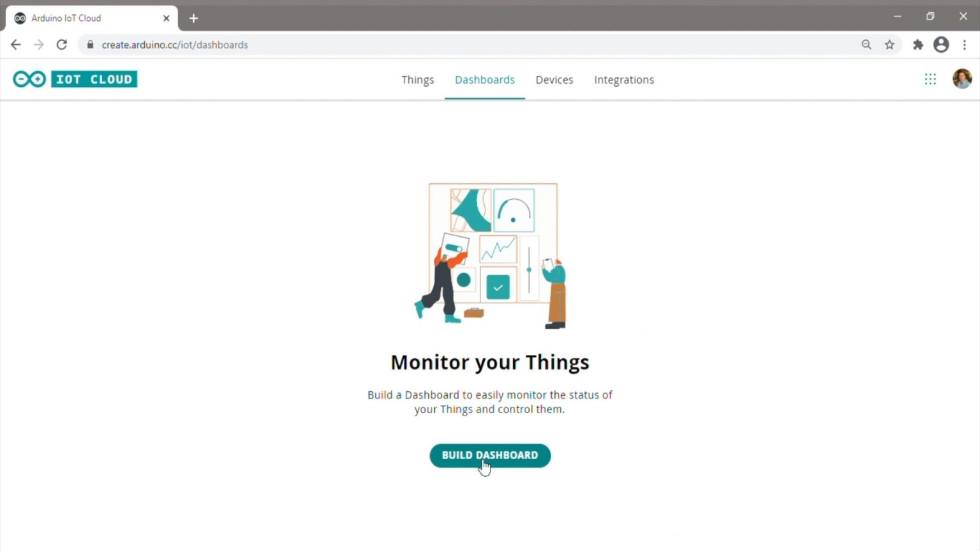Click the zoom magnifier icon in address bar

click(866, 45)
